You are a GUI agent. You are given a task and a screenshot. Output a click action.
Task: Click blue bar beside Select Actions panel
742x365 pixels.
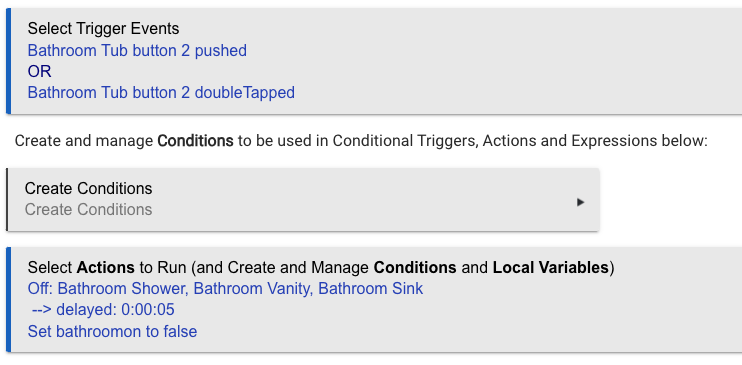tap(8, 299)
